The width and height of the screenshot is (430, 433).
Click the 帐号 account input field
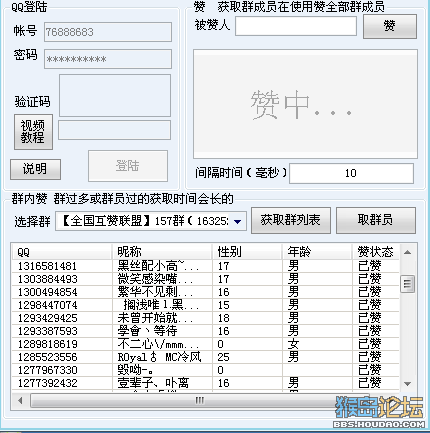pos(108,32)
